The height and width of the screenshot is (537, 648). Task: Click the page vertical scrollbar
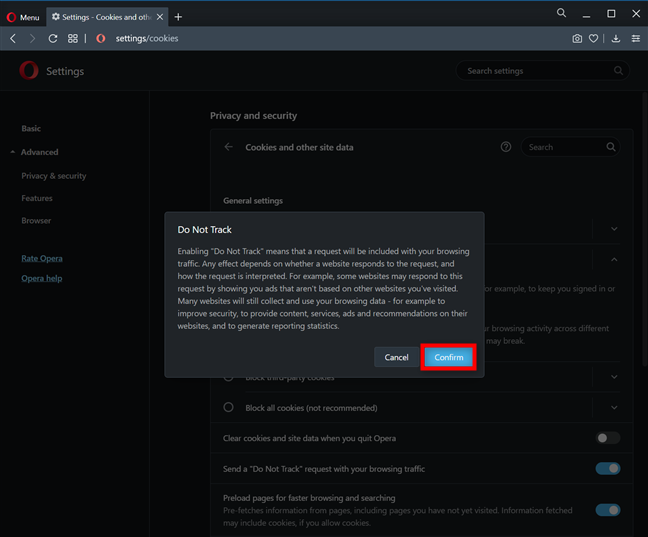pyautogui.click(x=645, y=229)
